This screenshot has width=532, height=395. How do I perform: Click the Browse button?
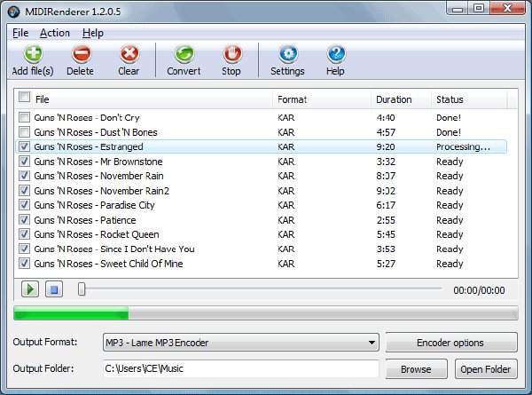pos(417,369)
